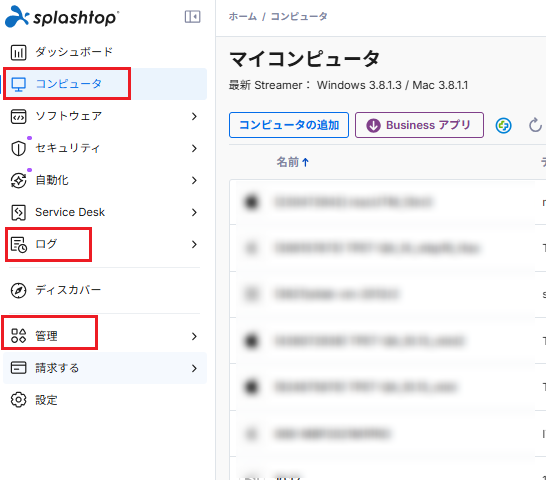Click the Service Desk icon
Screen dimensions: 546x480
18,212
